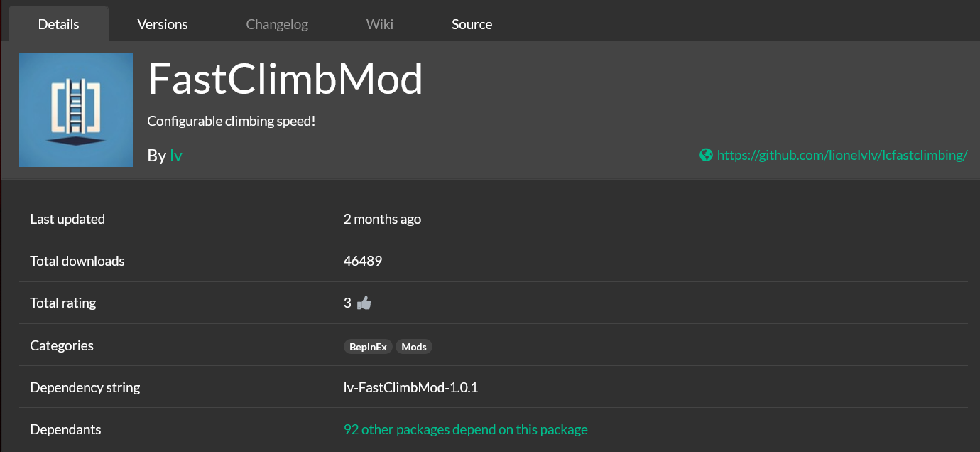The image size is (980, 452).
Task: Switch to the Details tab
Action: click(58, 24)
